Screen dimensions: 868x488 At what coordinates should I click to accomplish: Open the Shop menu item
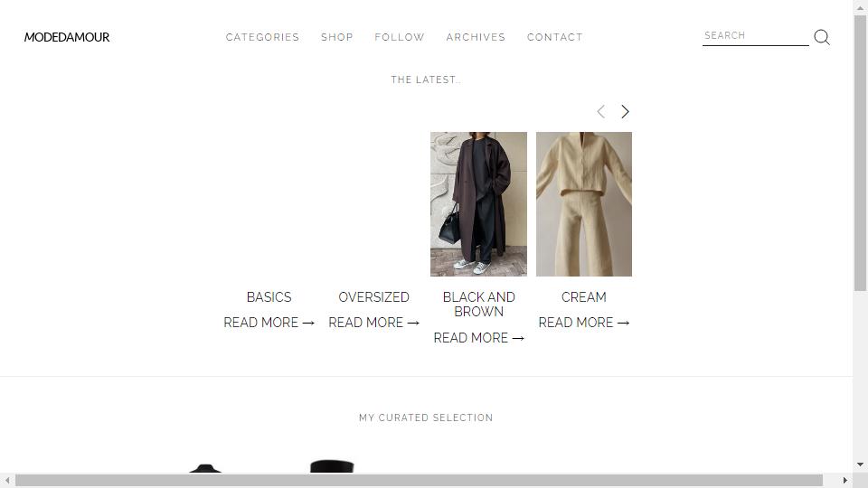(x=337, y=37)
